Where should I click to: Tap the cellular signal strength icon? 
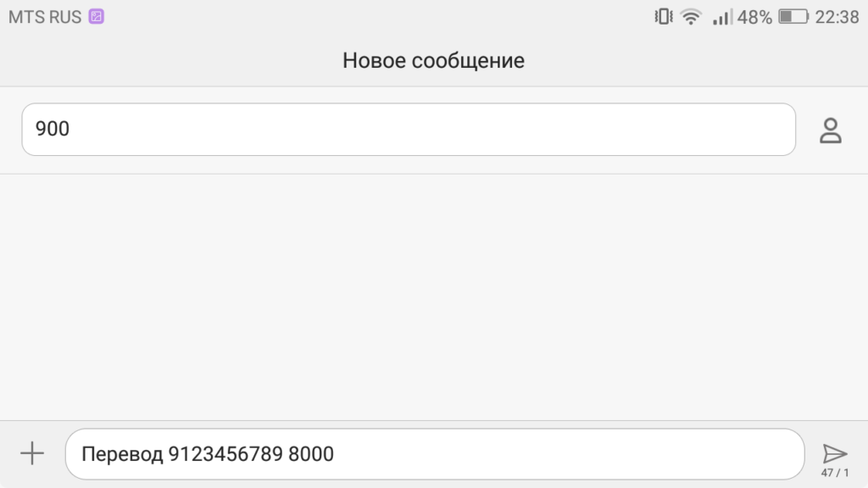pos(721,17)
